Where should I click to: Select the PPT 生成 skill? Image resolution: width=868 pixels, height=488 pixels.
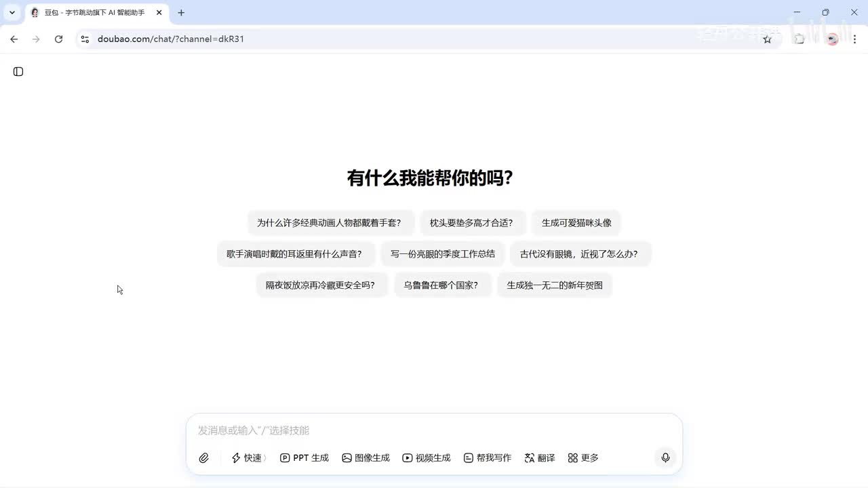coord(304,458)
